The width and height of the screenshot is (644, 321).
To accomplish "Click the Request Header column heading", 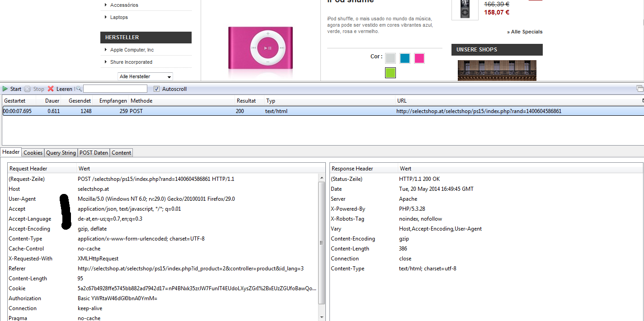I will pos(42,169).
